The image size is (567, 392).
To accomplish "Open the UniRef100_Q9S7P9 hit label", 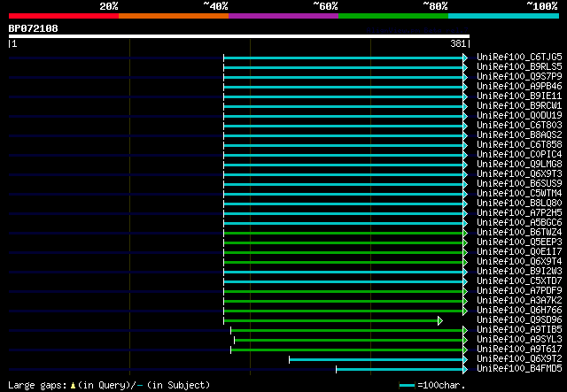I will pyautogui.click(x=519, y=76).
